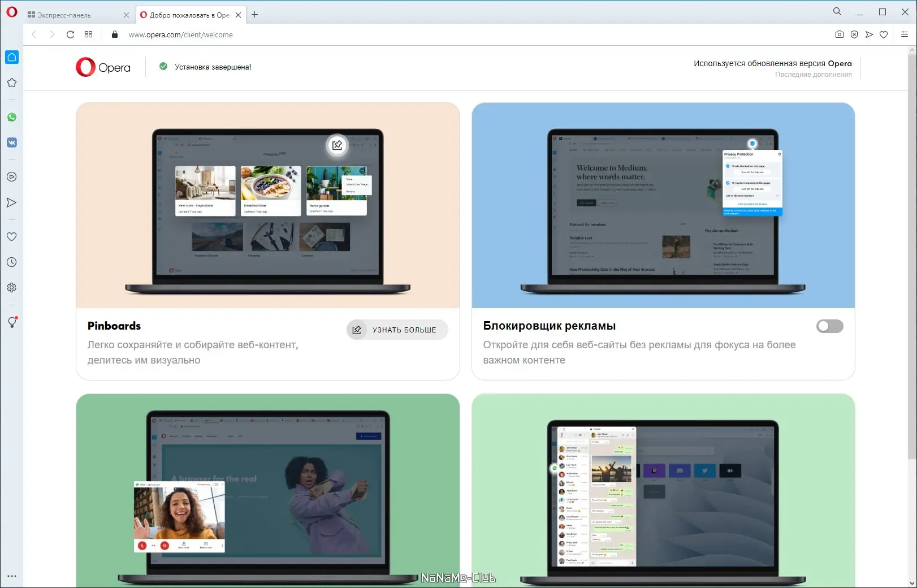
Task: Open the video call pop-out preview image
Action: pyautogui.click(x=268, y=491)
